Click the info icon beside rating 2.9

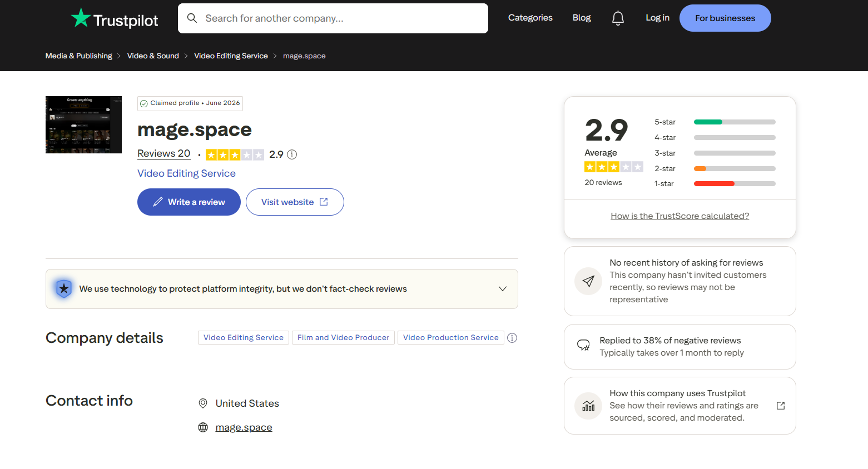pos(292,154)
